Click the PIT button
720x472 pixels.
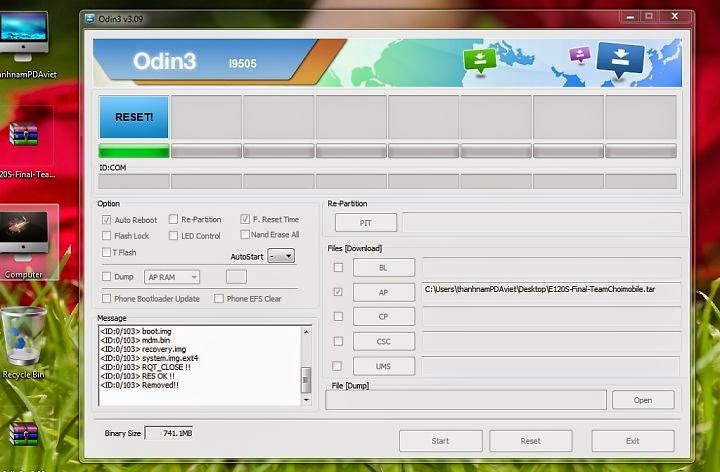coord(366,223)
